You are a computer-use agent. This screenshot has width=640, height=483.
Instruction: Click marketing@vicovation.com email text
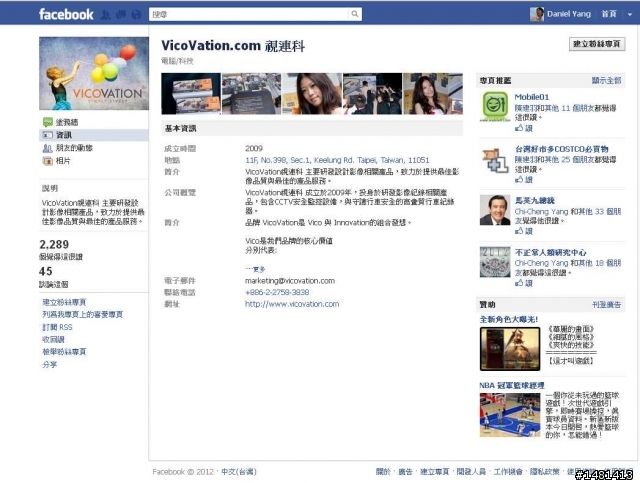coord(290,281)
